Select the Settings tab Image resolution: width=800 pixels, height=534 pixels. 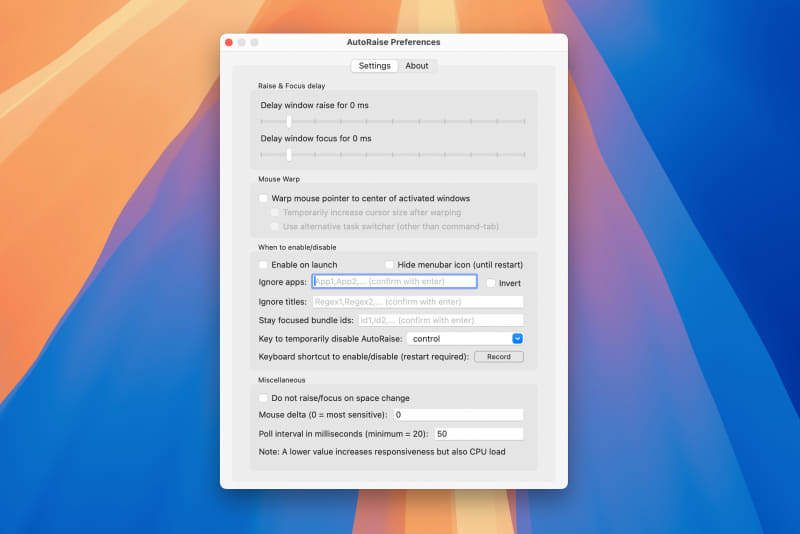(374, 66)
